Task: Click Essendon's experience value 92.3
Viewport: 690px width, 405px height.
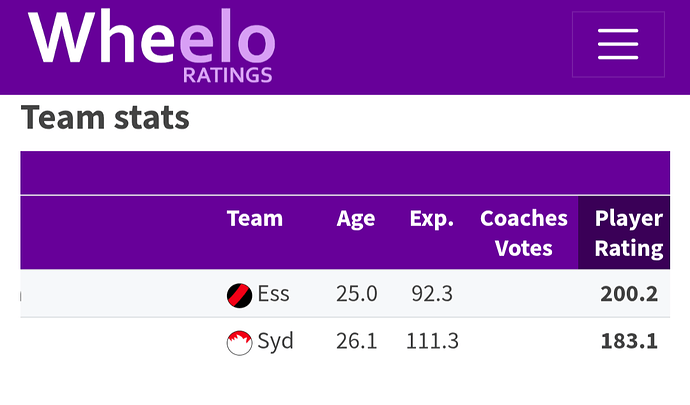Action: (432, 294)
